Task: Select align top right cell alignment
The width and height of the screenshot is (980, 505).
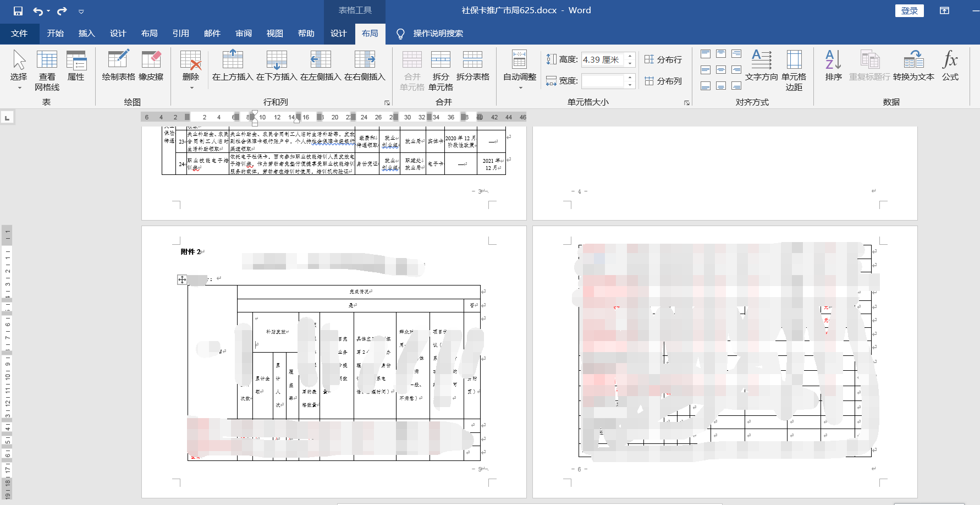Action: [736, 54]
